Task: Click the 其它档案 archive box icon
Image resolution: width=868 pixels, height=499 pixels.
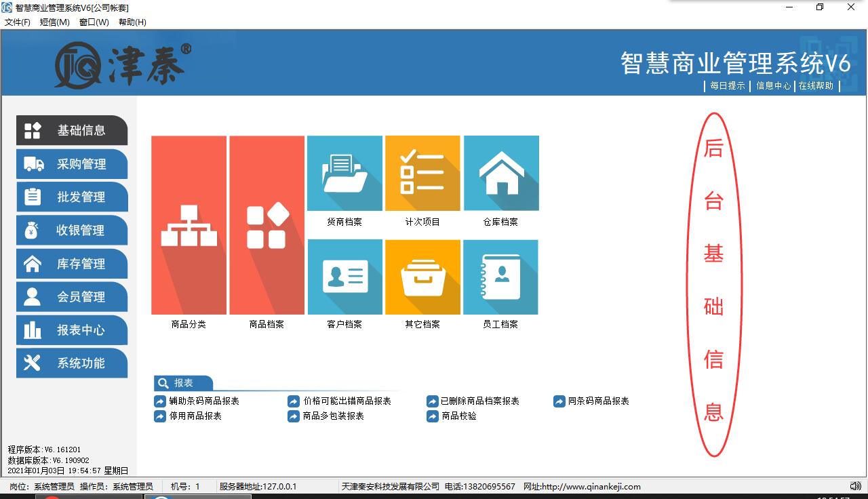Action: click(x=422, y=277)
